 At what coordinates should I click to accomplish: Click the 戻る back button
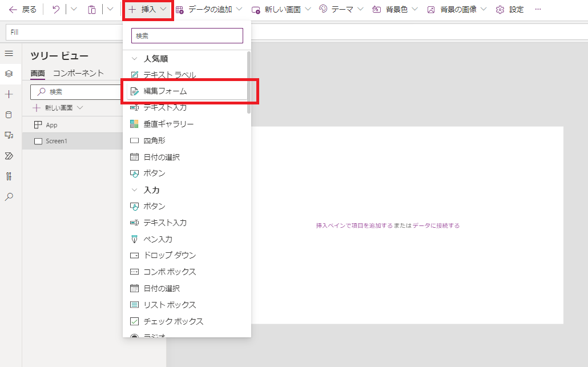(x=22, y=9)
